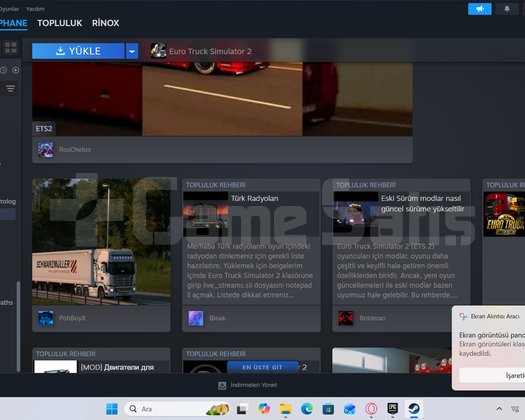The width and height of the screenshot is (525, 420).
Task: Open PohBoyX user avatar
Action: [46, 318]
